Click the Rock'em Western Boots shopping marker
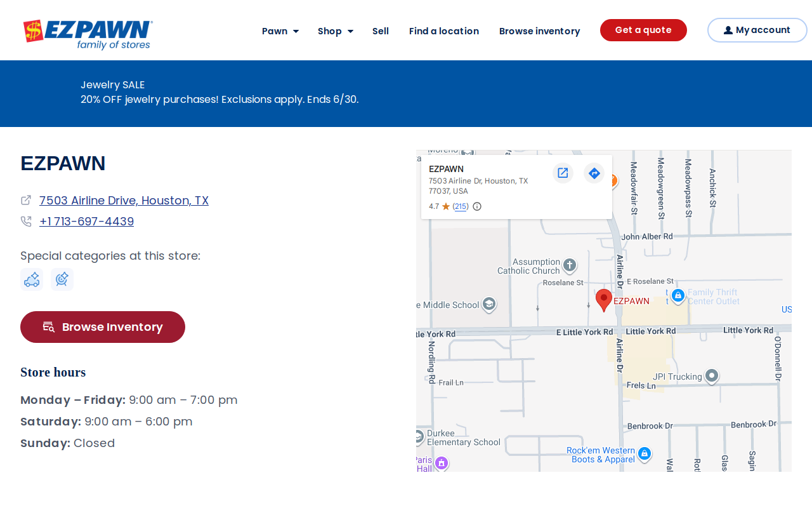Image resolution: width=812 pixels, height=508 pixels. click(645, 453)
